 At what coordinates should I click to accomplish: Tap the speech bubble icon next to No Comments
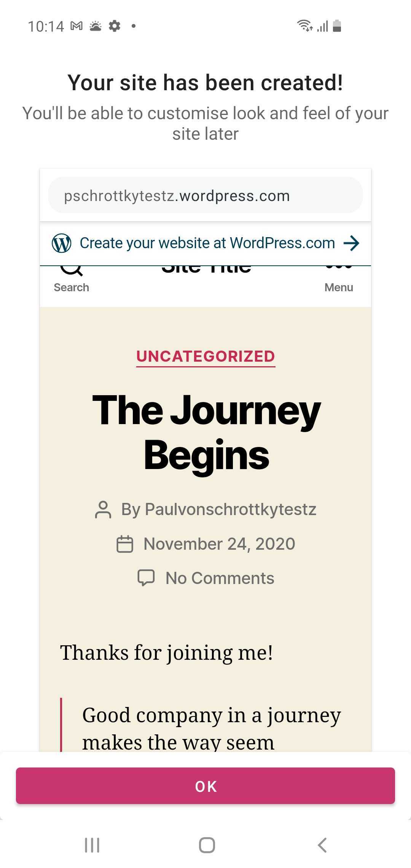pos(147,578)
